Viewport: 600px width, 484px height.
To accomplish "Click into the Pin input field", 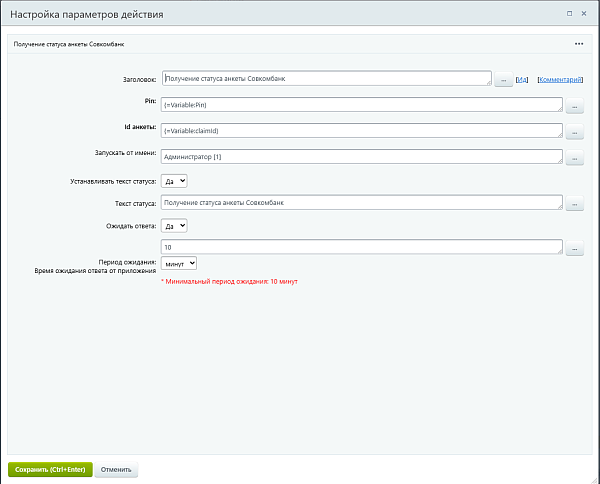I will click(x=362, y=105).
